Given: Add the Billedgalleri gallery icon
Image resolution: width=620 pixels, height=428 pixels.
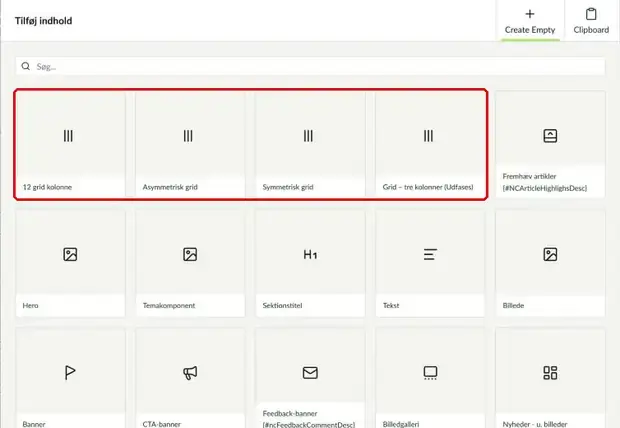Looking at the screenshot, I should (430, 373).
